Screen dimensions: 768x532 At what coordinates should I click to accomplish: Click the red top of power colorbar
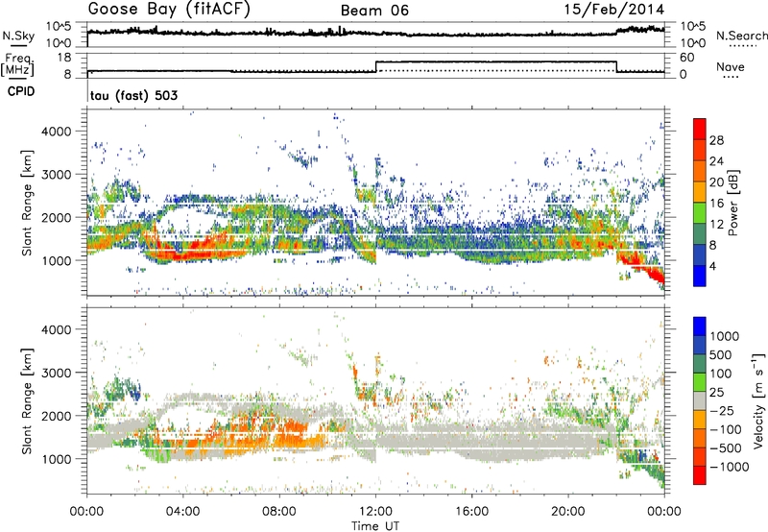pyautogui.click(x=700, y=129)
